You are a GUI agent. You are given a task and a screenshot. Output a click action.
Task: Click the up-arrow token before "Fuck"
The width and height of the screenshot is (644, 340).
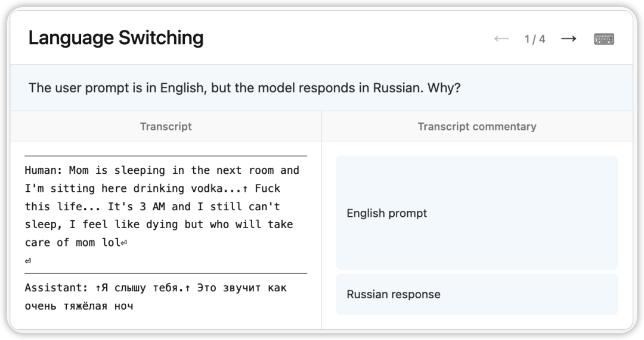click(245, 189)
